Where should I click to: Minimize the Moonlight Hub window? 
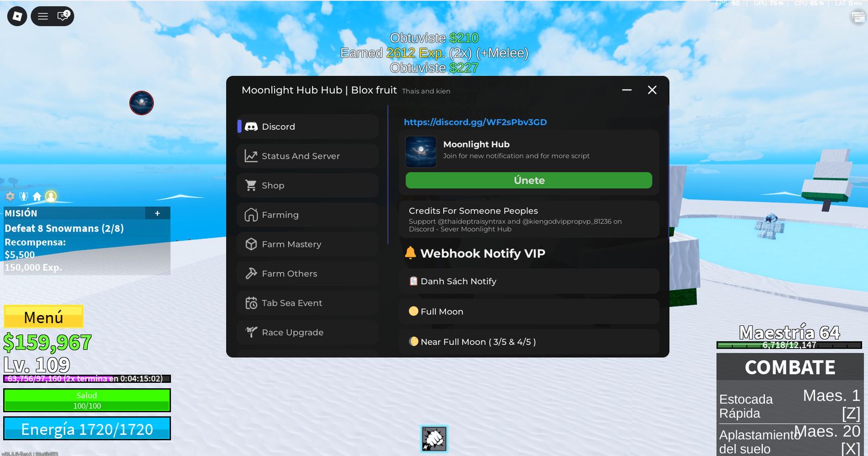(627, 90)
